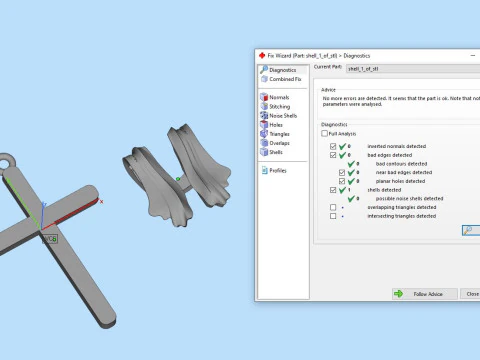Image resolution: width=480 pixels, height=360 pixels.
Task: Toggle bad edges detected checkbox
Action: click(x=333, y=155)
